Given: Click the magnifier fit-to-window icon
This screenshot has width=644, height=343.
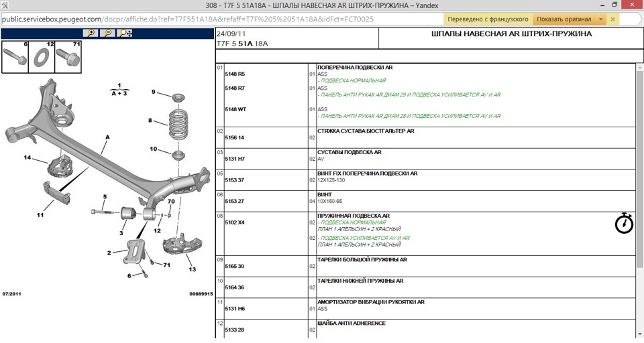Looking at the screenshot, I should pos(124,33).
